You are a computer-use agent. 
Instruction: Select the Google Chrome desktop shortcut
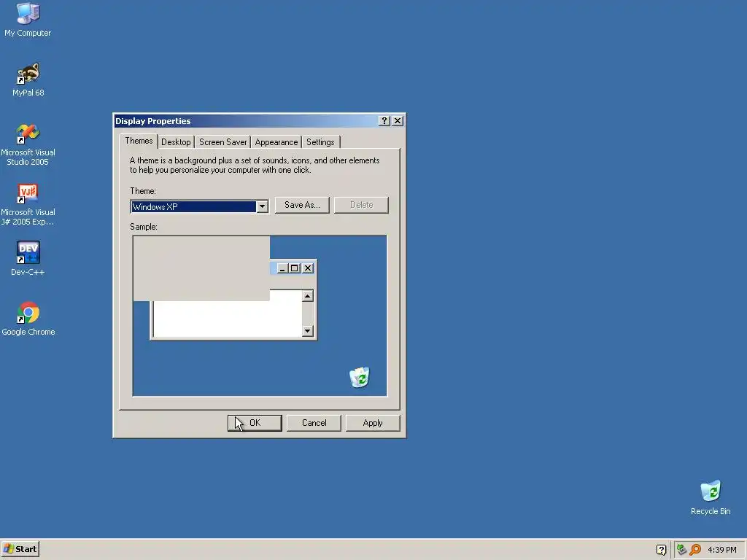pos(28,319)
